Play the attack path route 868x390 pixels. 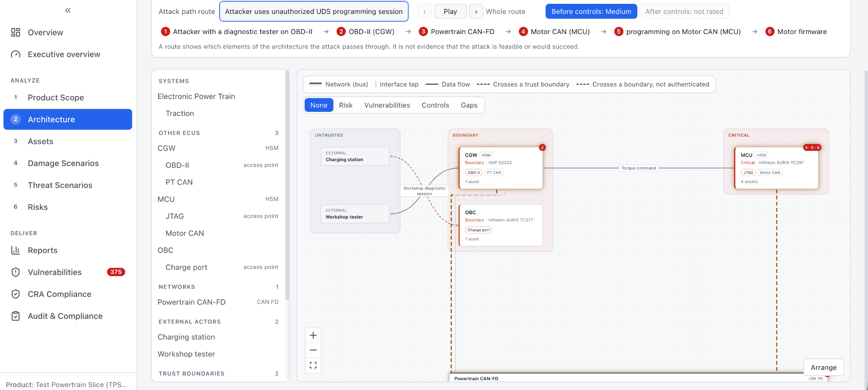(450, 11)
